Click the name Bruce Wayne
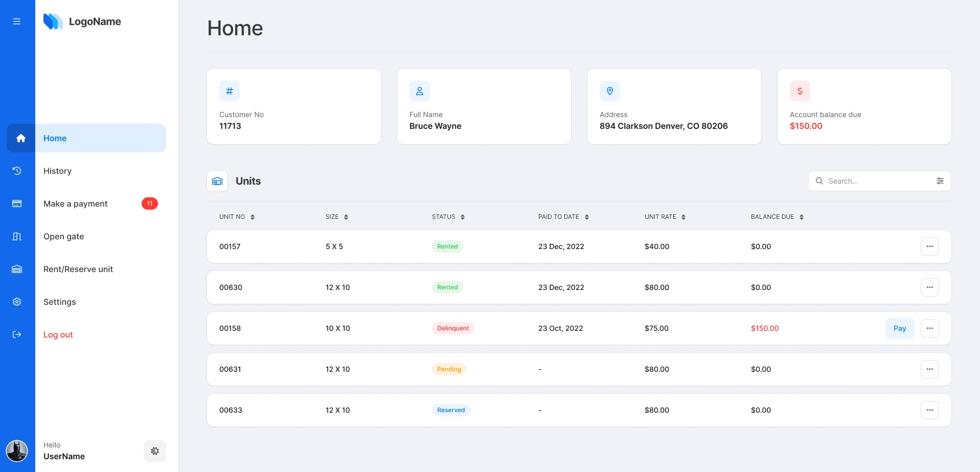Screen dimensions: 980x472 [x=436, y=126]
